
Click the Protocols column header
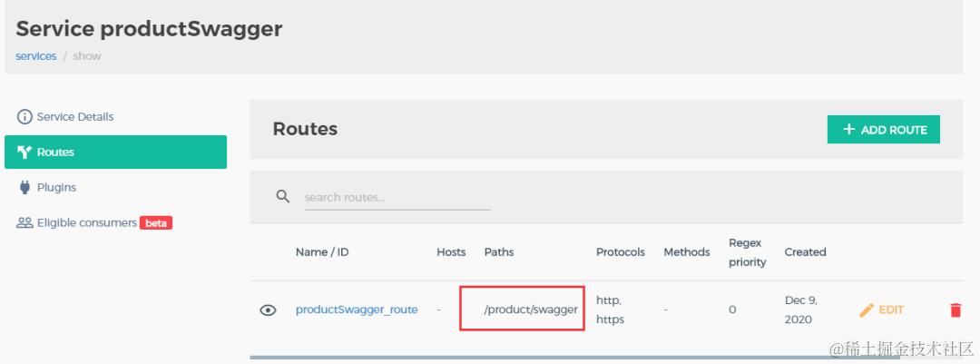(x=620, y=252)
